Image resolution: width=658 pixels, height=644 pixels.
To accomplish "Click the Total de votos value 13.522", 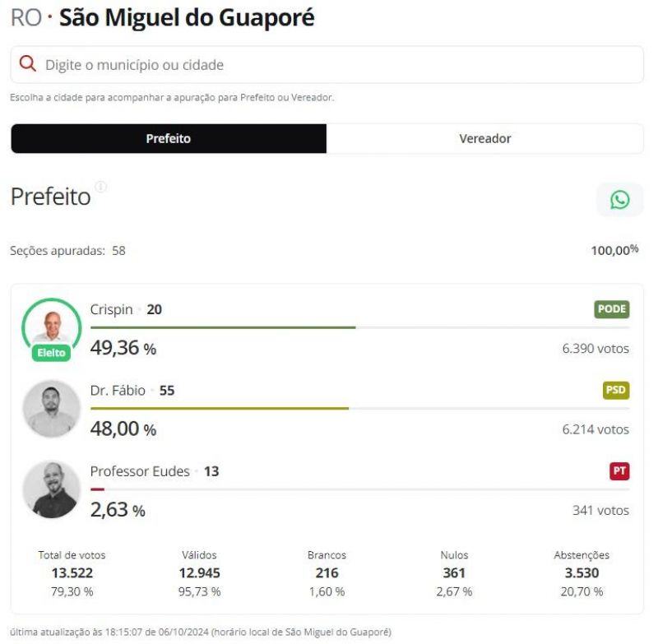I will tap(70, 572).
